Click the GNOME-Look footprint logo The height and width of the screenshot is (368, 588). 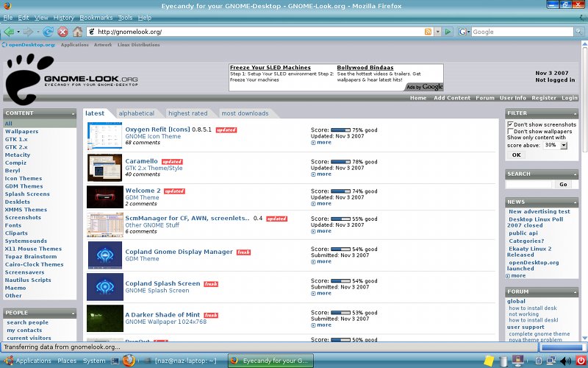[x=30, y=79]
